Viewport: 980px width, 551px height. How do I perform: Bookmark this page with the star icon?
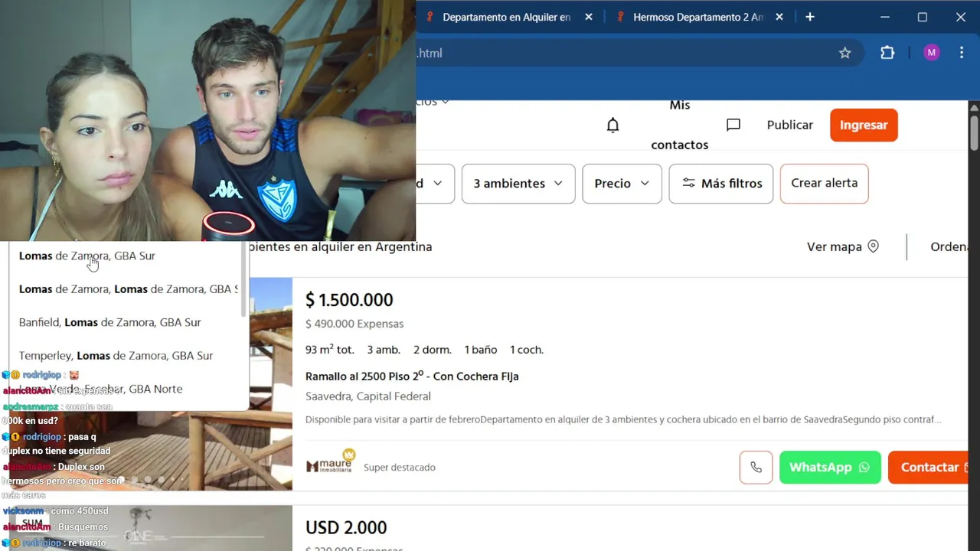tap(844, 53)
